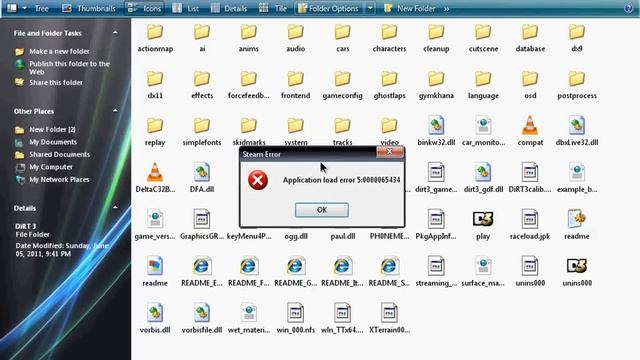Select the vorbisfile.dll file
Viewport: 640px width, 360px height.
click(202, 319)
